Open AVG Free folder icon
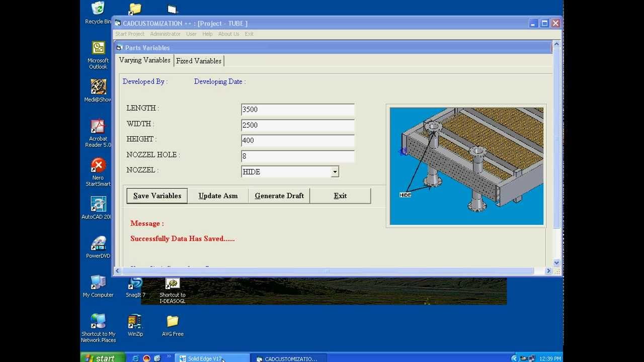The height and width of the screenshot is (362, 644). (173, 322)
